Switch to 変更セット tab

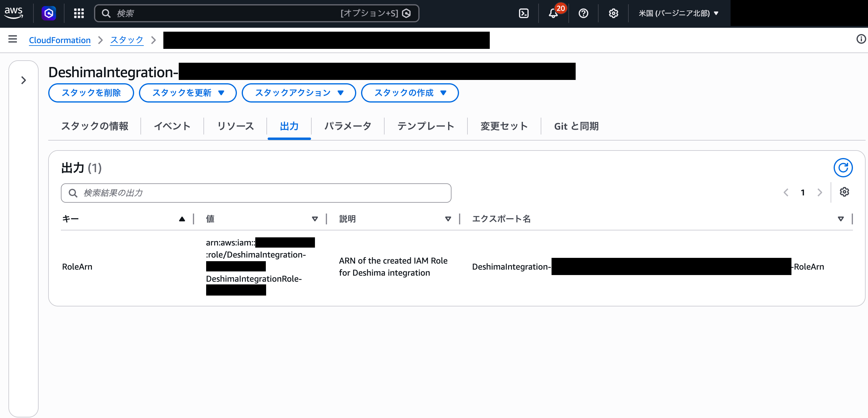point(504,126)
